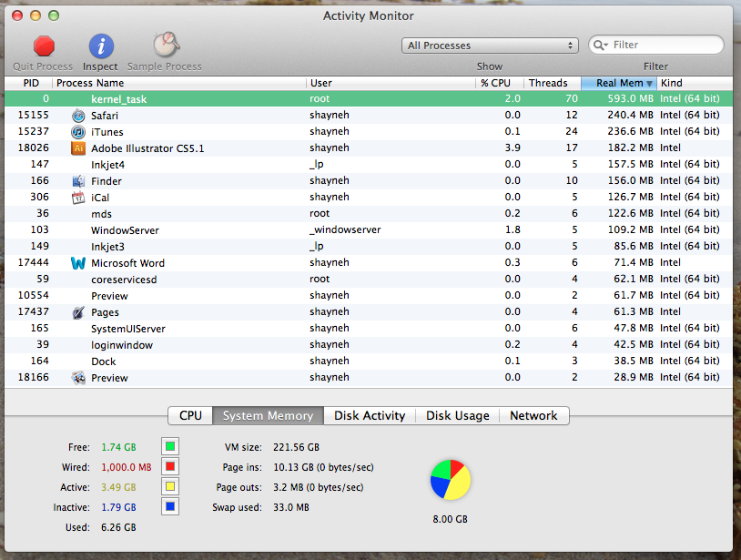Select the Microsoft Word W icon
This screenshot has width=741, height=560.
(x=78, y=263)
